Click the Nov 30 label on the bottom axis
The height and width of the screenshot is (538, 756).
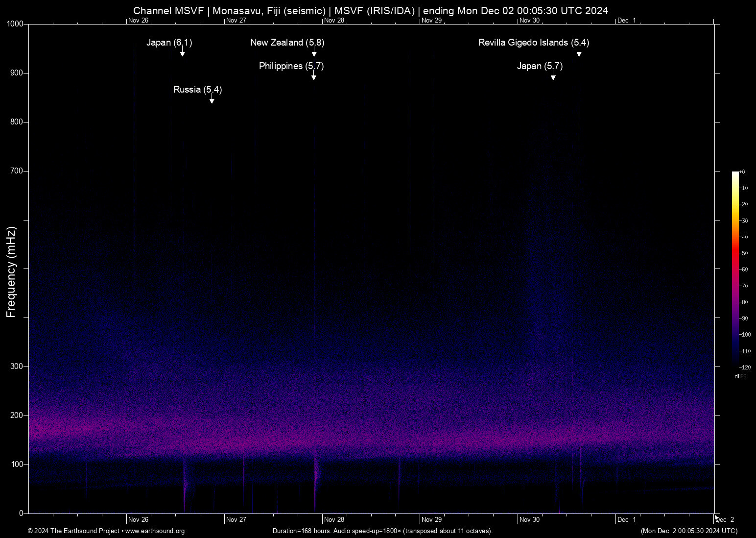point(529,520)
